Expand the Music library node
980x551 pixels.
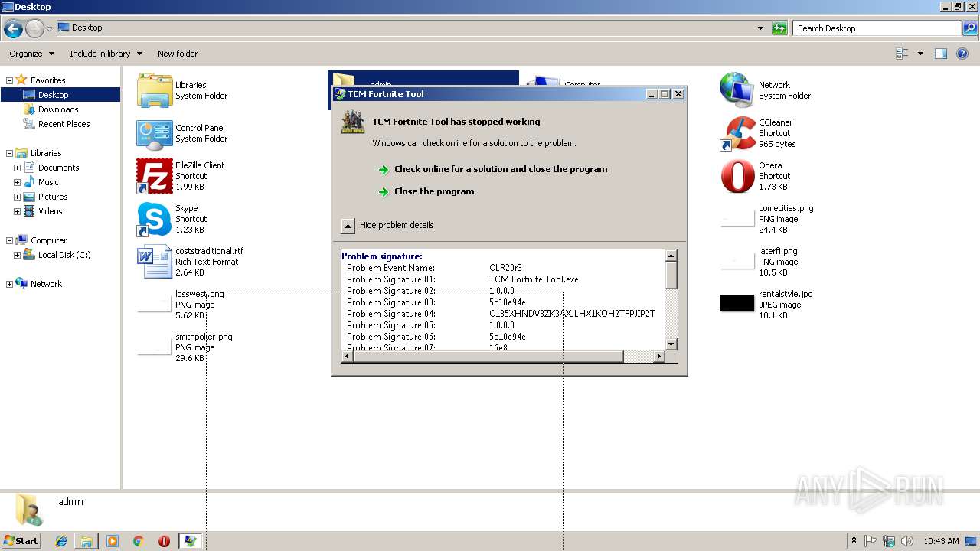17,182
